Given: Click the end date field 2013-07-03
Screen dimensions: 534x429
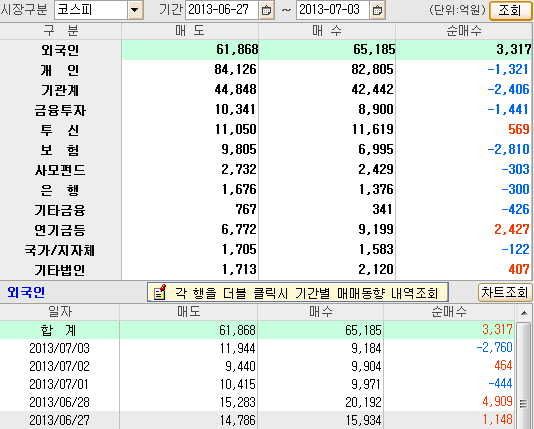Looking at the screenshot, I should coord(333,10).
